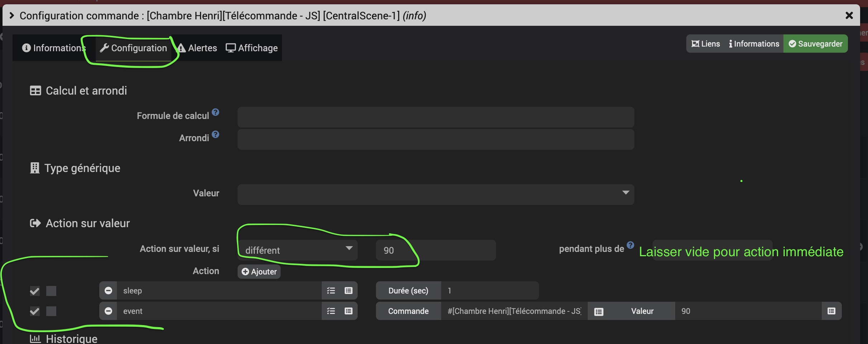
Task: Close the command configuration dialog
Action: coord(849,15)
